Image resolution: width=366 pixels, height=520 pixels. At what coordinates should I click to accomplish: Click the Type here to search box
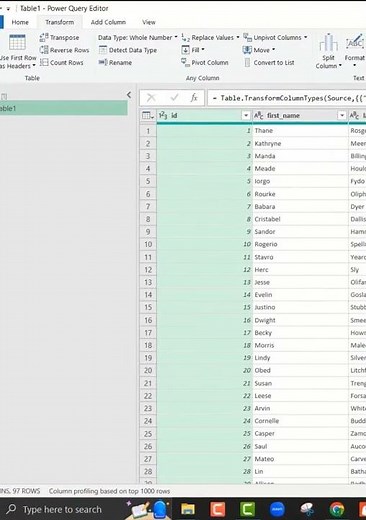[62, 509]
